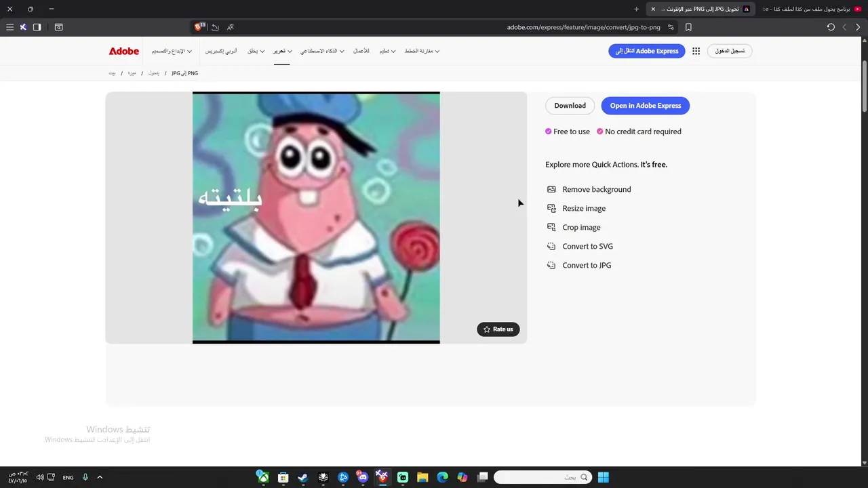Expand the يخلق navigation dropdown
868x488 pixels.
click(x=256, y=51)
